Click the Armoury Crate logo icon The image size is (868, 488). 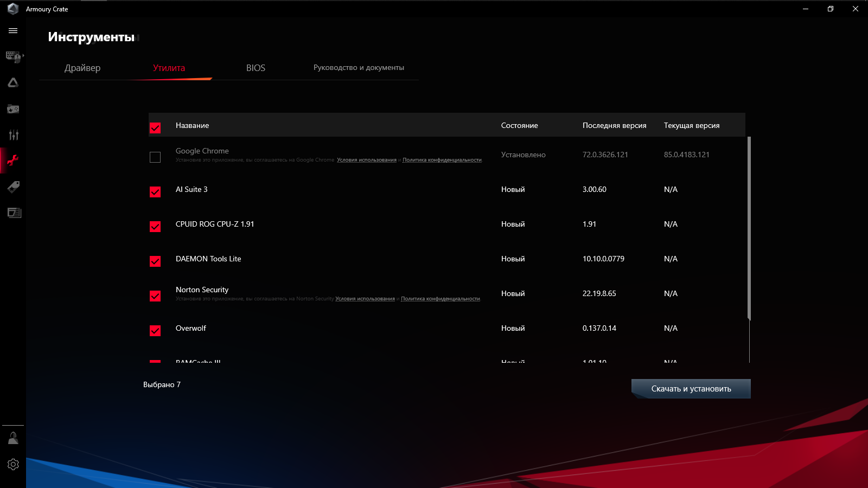pos(13,9)
